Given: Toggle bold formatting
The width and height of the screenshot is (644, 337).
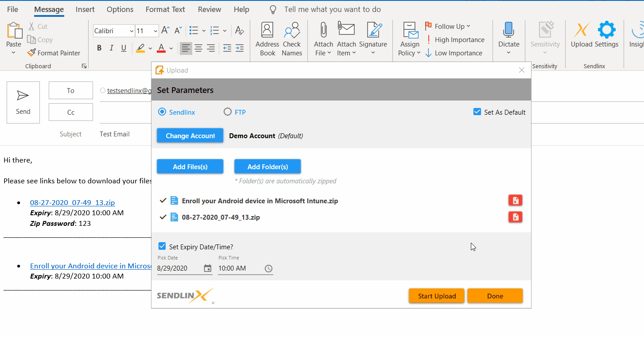Looking at the screenshot, I should tap(99, 48).
